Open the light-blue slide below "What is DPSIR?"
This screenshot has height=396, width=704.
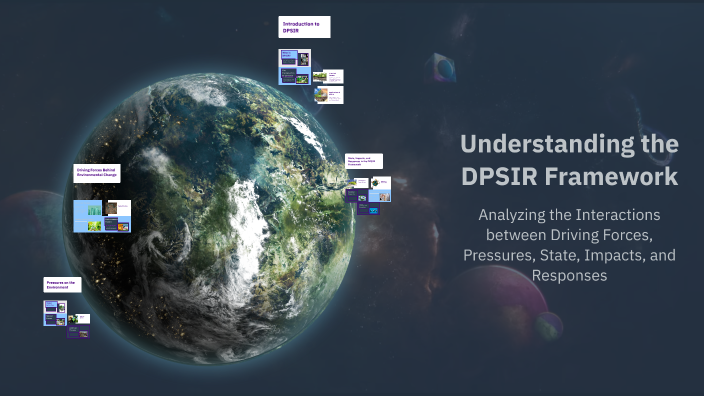[x=295, y=76]
